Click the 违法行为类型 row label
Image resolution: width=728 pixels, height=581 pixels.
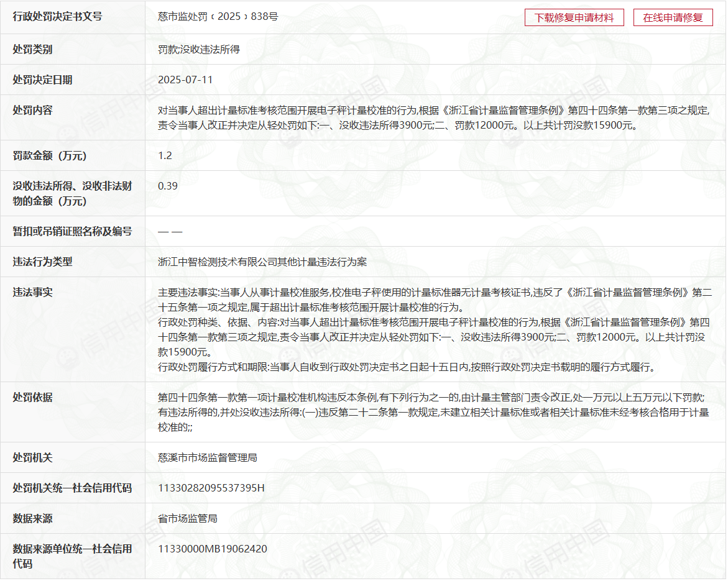click(42, 262)
